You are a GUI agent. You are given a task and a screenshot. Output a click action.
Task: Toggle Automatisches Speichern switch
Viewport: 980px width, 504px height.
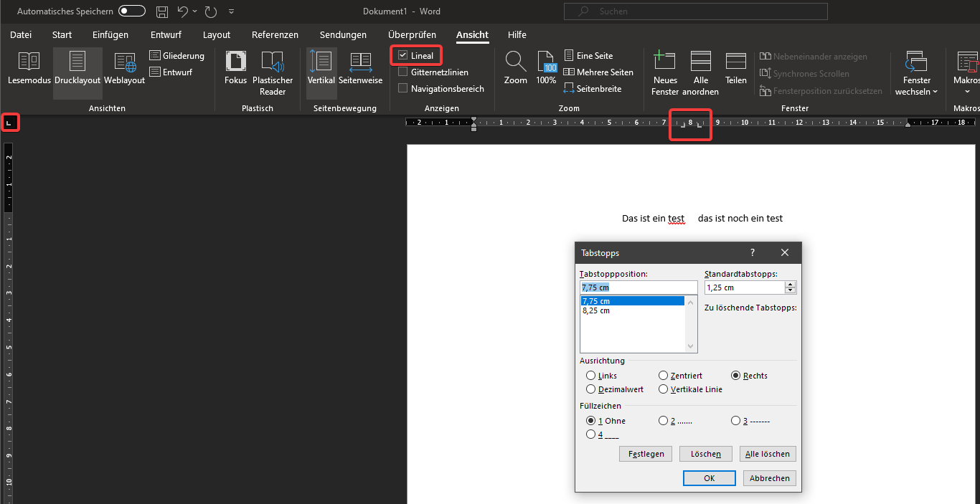132,11
